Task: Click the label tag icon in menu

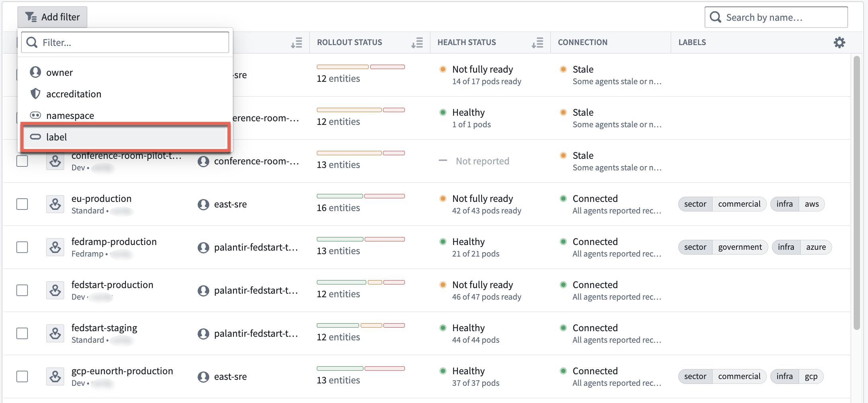Action: 35,137
